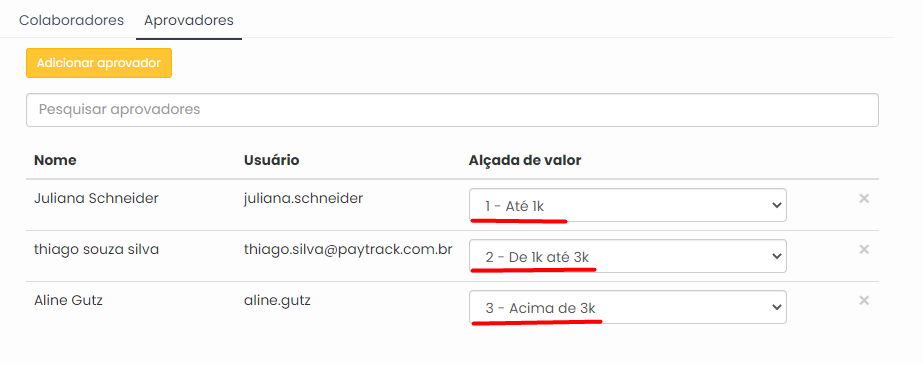This screenshot has height=365, width=923.
Task: Remove thiago souza silva approver row
Action: coord(864,250)
